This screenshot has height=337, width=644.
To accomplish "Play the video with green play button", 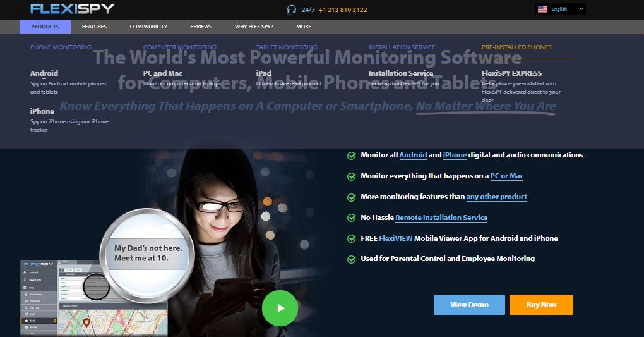I will [x=280, y=308].
